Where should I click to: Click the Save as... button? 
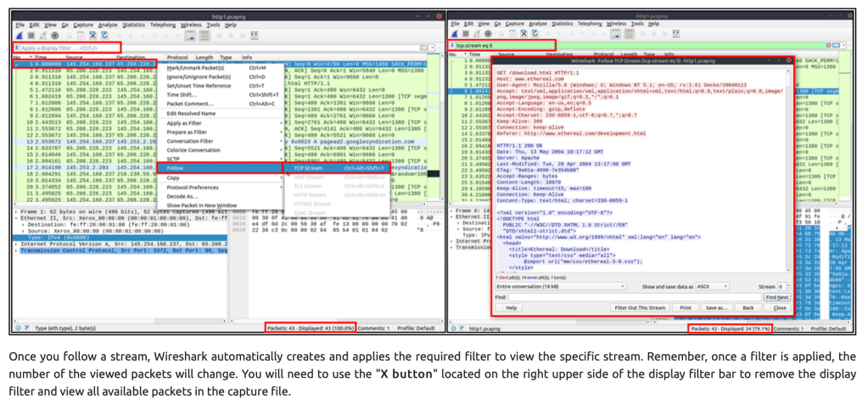click(716, 307)
